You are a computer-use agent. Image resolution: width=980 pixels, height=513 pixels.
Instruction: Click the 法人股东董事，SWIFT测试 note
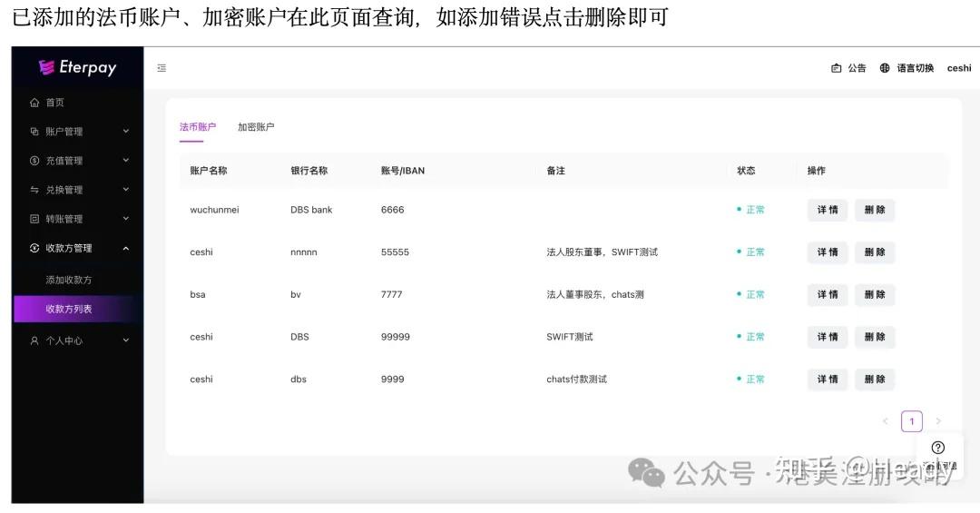(602, 252)
